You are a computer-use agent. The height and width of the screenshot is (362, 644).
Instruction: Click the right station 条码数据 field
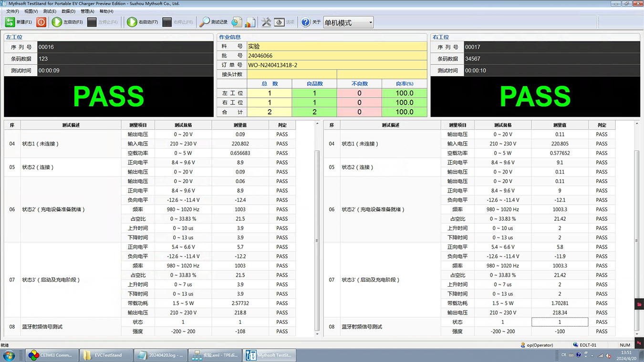tap(551, 59)
